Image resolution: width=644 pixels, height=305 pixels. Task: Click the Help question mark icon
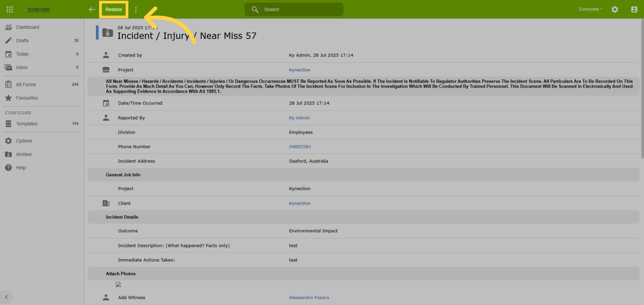[x=9, y=168]
